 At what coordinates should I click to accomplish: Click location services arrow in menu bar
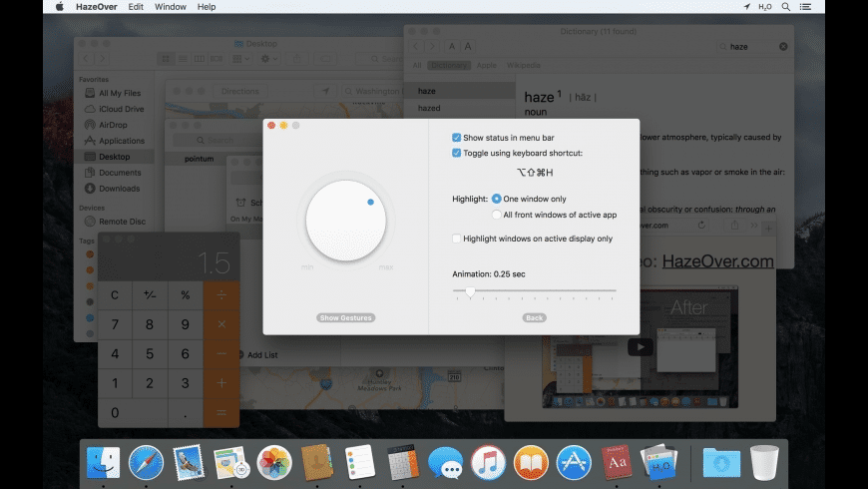coord(746,7)
